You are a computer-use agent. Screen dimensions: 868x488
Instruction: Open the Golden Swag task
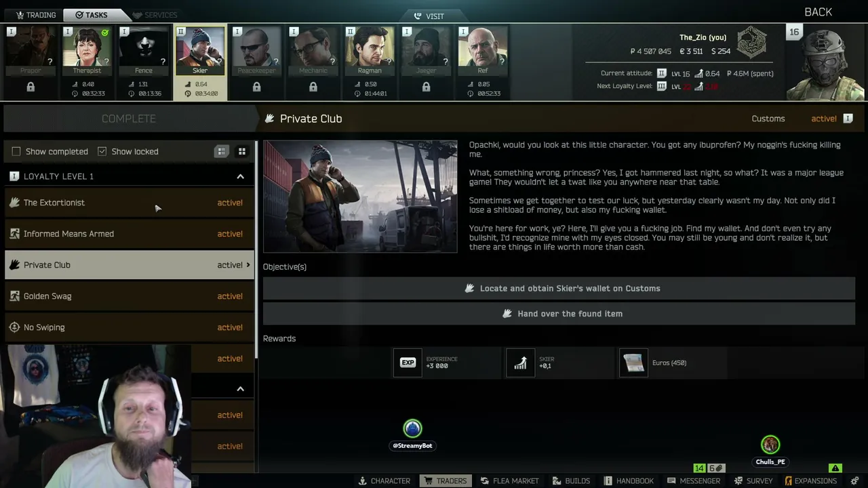(129, 296)
